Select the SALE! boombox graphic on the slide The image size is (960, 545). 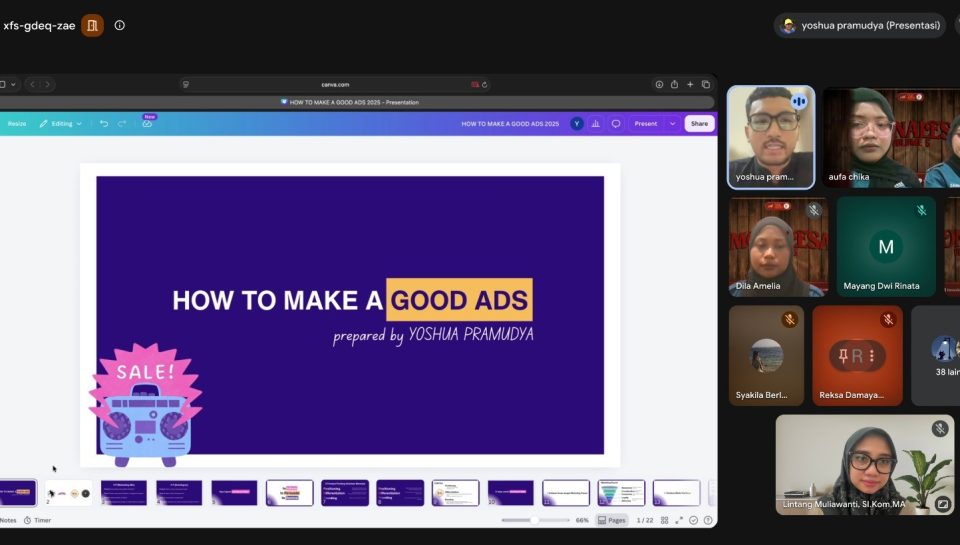(x=146, y=405)
